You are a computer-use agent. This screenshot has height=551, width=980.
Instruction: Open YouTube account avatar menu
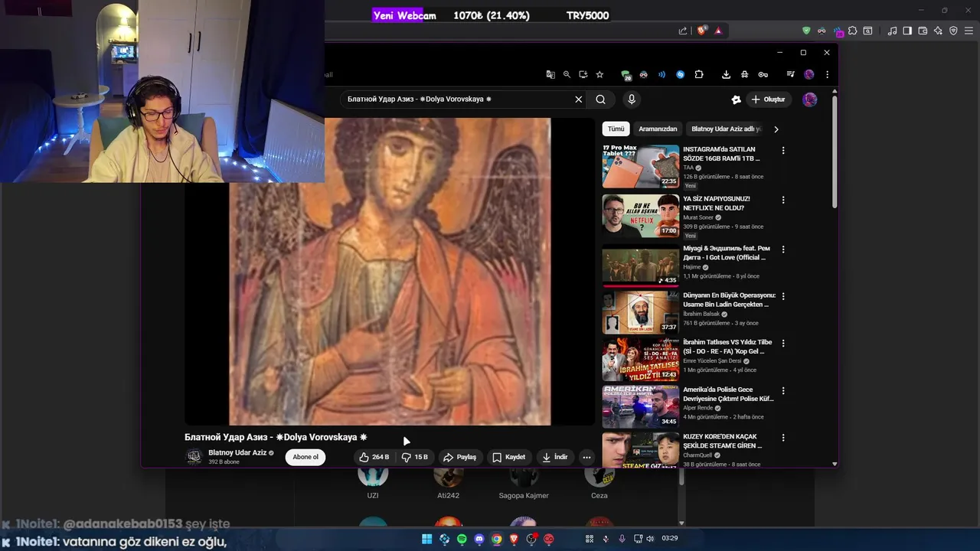(x=809, y=99)
